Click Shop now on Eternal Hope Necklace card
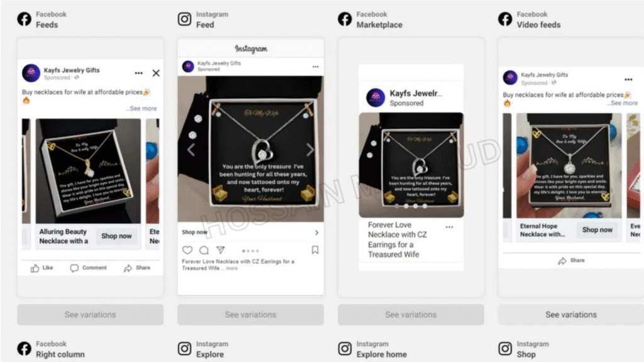This screenshot has width=644, height=362. [x=597, y=230]
